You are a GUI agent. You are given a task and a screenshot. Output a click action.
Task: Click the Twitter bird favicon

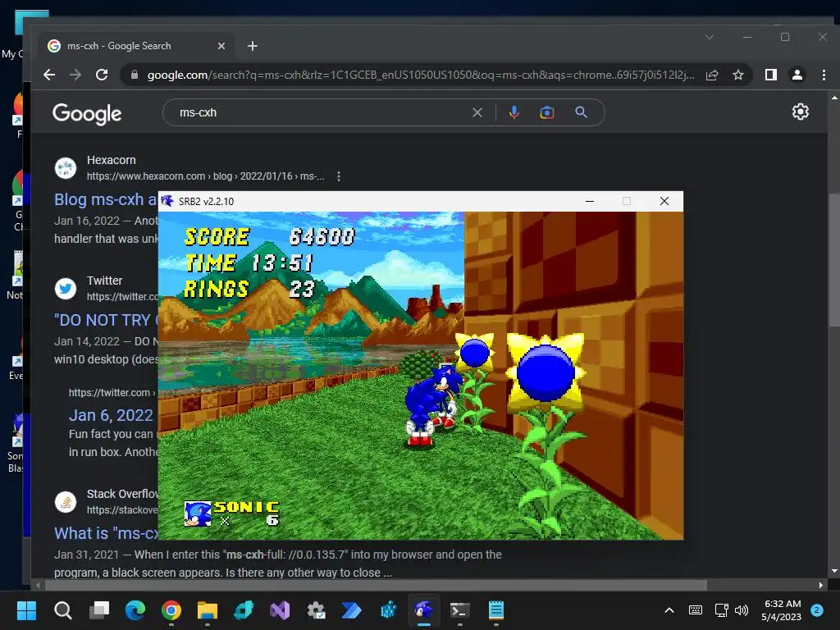tap(66, 288)
